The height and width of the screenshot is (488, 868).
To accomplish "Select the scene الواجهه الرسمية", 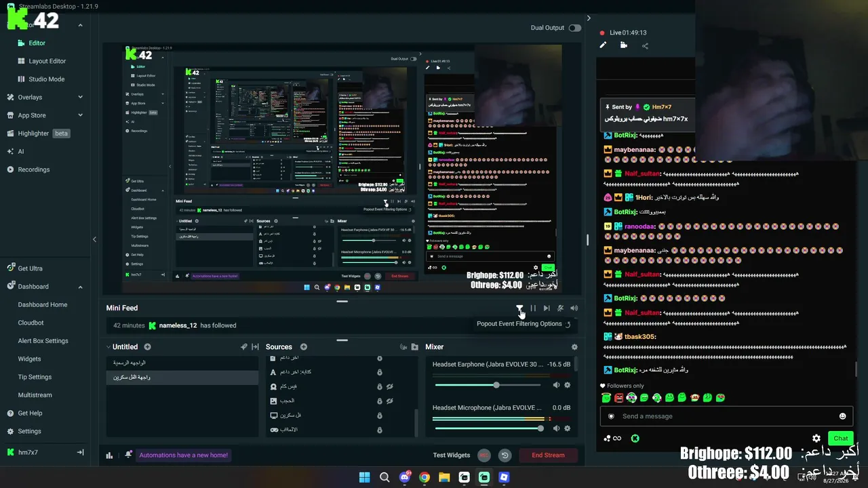I will [x=182, y=363].
